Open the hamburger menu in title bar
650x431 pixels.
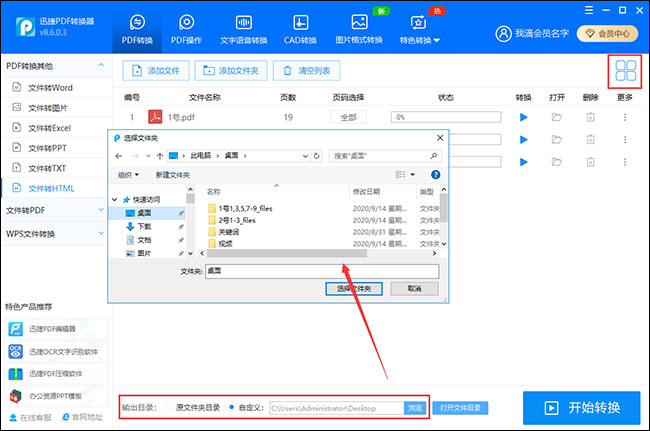click(x=589, y=10)
